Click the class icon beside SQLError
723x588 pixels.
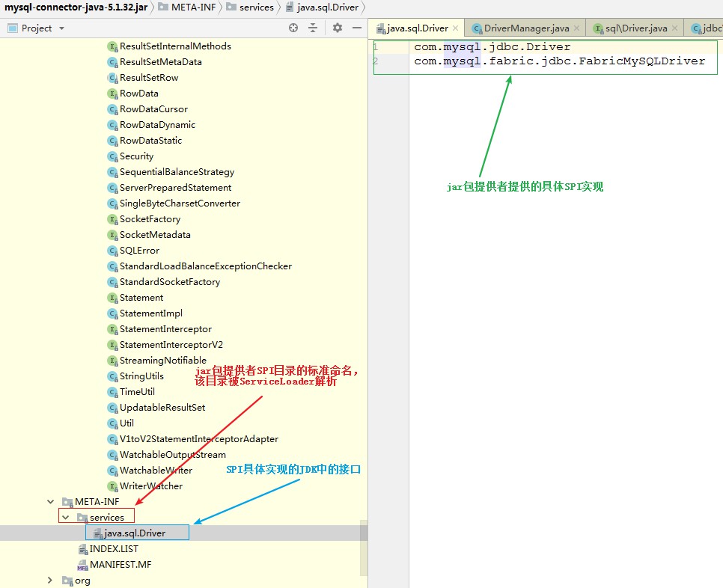(x=112, y=250)
